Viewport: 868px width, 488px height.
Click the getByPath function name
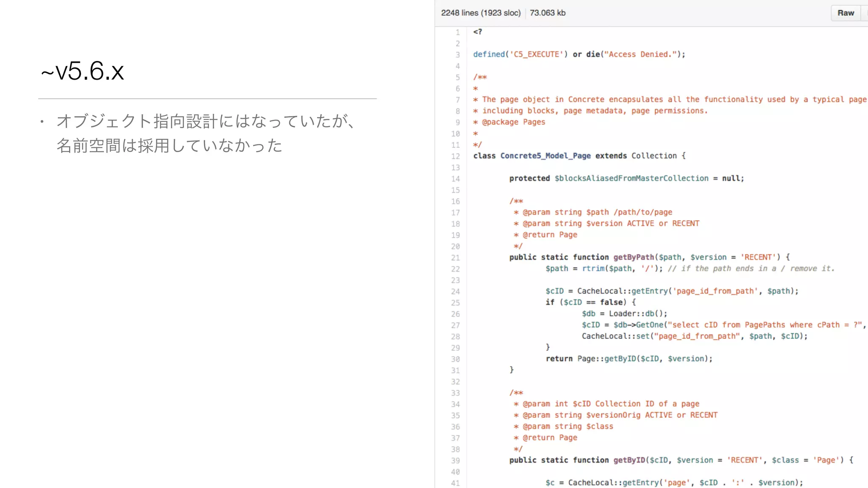(x=634, y=257)
